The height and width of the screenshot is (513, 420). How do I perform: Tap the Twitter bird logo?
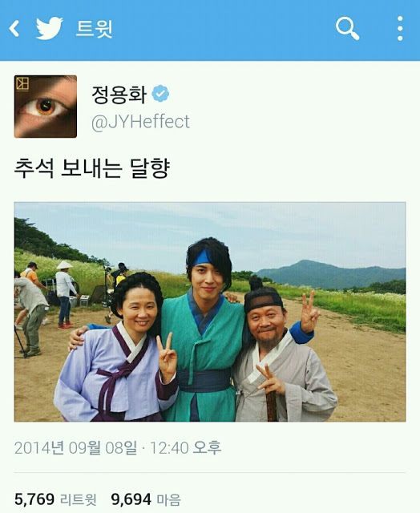tap(49, 28)
